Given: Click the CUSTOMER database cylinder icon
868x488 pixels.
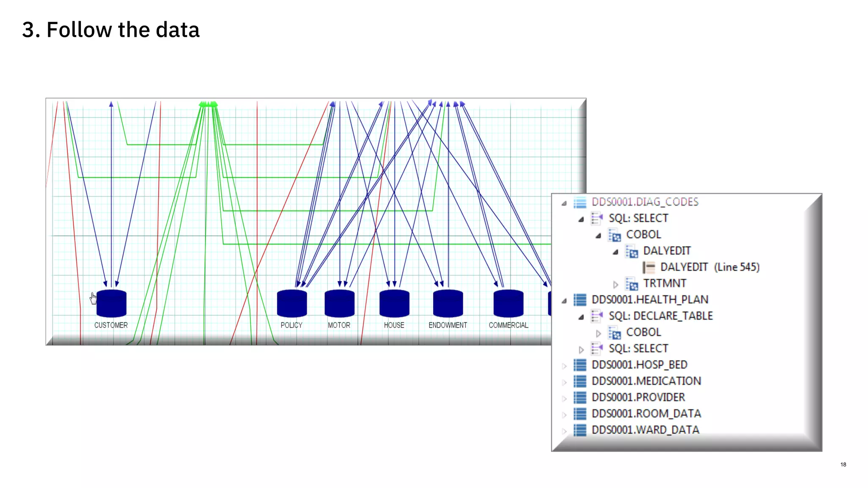Looking at the screenshot, I should 111,303.
